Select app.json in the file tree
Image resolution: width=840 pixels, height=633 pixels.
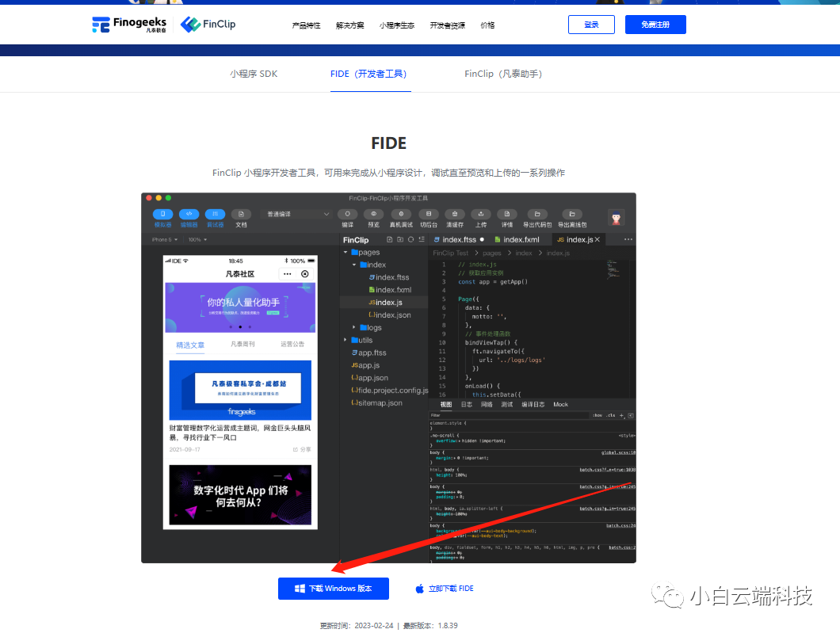(369, 378)
